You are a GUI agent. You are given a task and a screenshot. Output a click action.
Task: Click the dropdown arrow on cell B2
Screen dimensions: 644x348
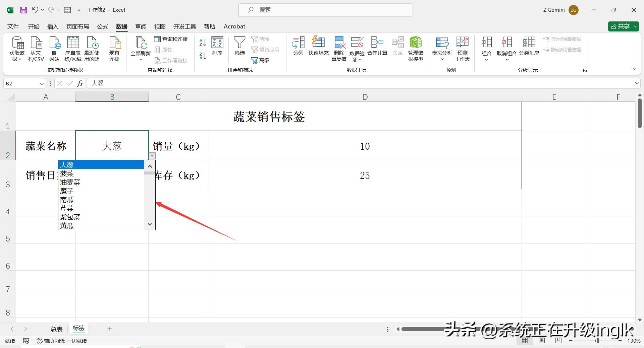[152, 156]
